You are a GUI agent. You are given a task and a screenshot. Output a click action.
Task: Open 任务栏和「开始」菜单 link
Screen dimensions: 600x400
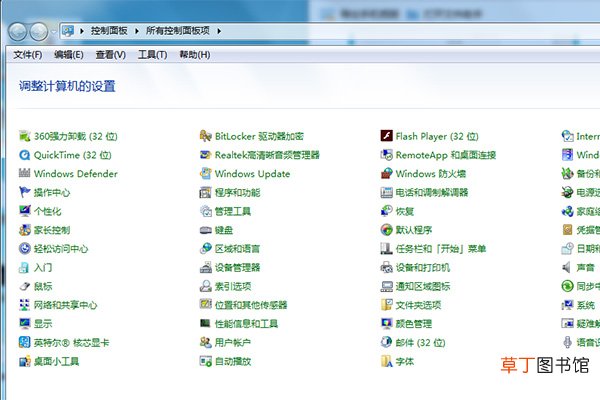(441, 249)
